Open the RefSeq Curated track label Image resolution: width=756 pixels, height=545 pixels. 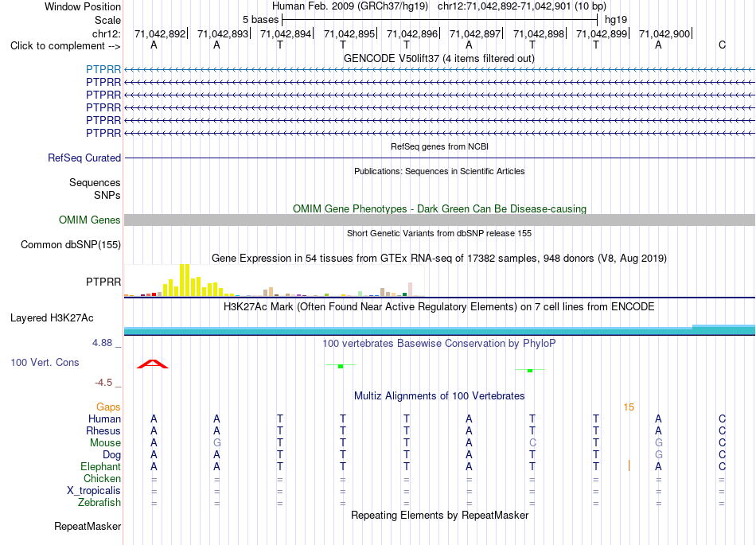point(84,158)
